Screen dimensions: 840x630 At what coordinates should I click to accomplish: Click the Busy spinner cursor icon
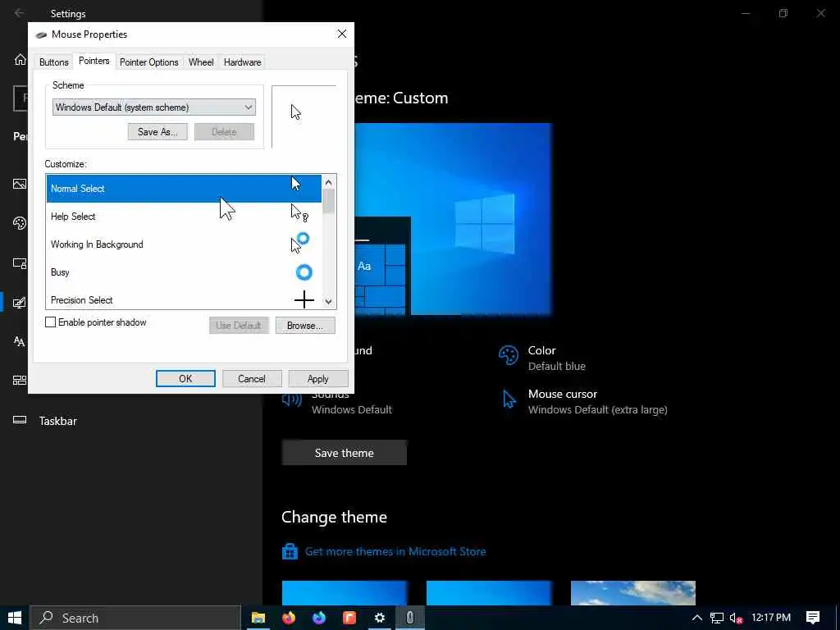[x=304, y=272]
